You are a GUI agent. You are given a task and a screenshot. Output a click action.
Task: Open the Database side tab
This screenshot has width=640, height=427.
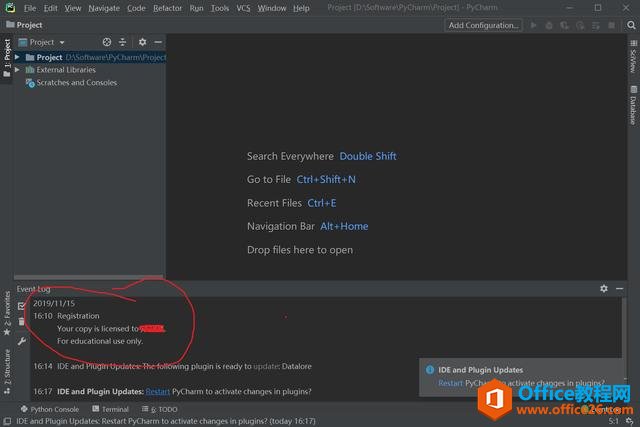pos(633,105)
